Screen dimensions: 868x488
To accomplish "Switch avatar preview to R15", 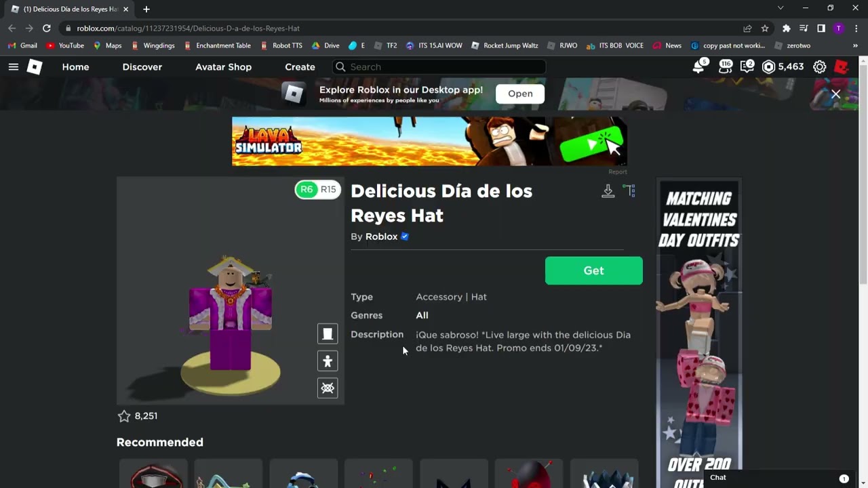I will click(x=328, y=190).
